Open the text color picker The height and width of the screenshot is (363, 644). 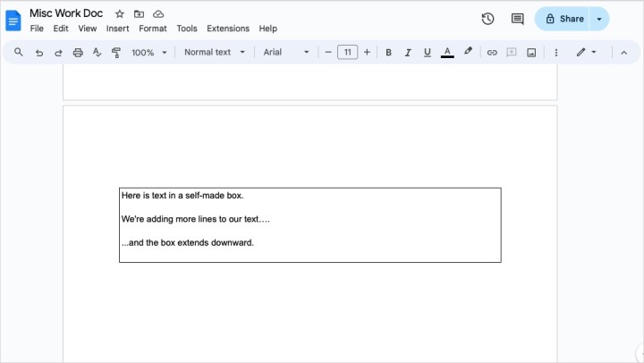point(447,53)
